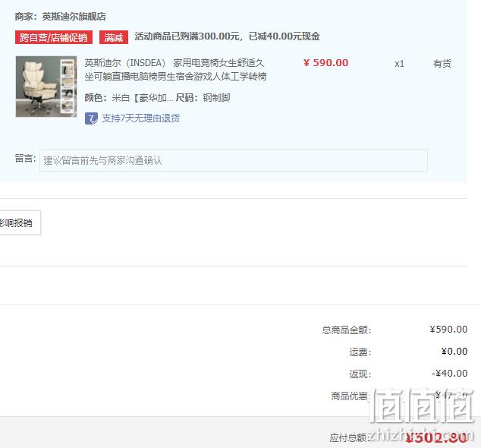Select the promotion text 活动商品已购满300.00元
Viewport: 481px width, 448px height.
[x=187, y=36]
